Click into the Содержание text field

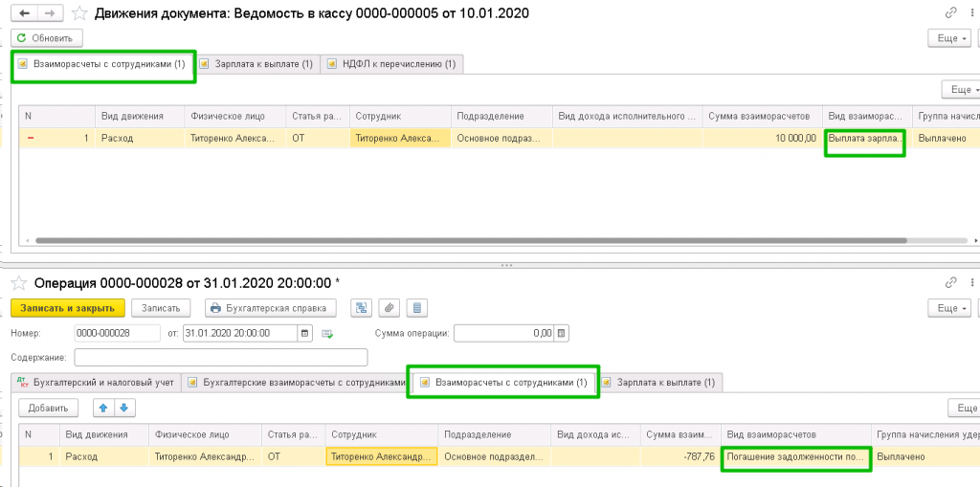(x=220, y=357)
